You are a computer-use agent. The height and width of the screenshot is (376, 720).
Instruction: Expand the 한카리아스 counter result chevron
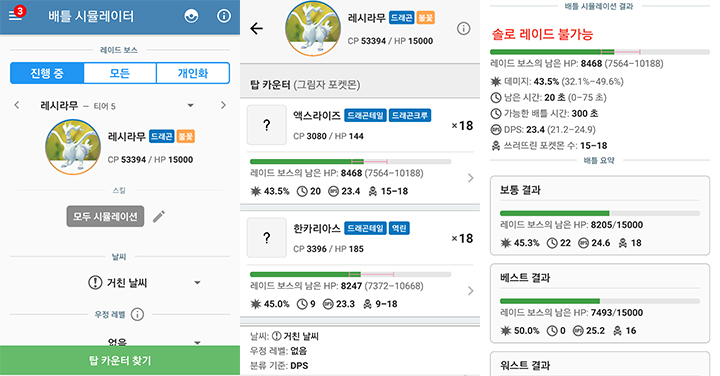tap(470, 291)
